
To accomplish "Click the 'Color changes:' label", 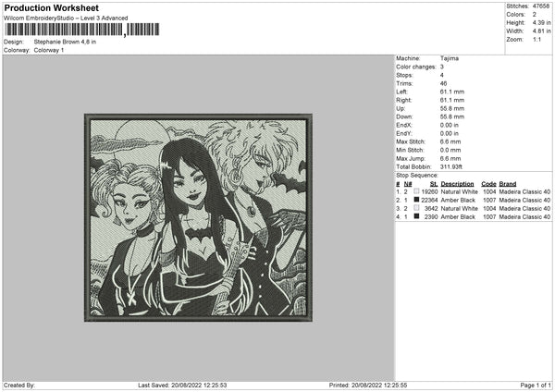I will (416, 67).
